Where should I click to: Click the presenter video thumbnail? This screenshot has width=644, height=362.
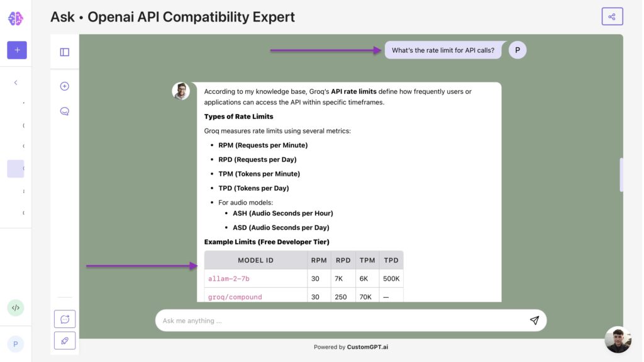coord(618,339)
